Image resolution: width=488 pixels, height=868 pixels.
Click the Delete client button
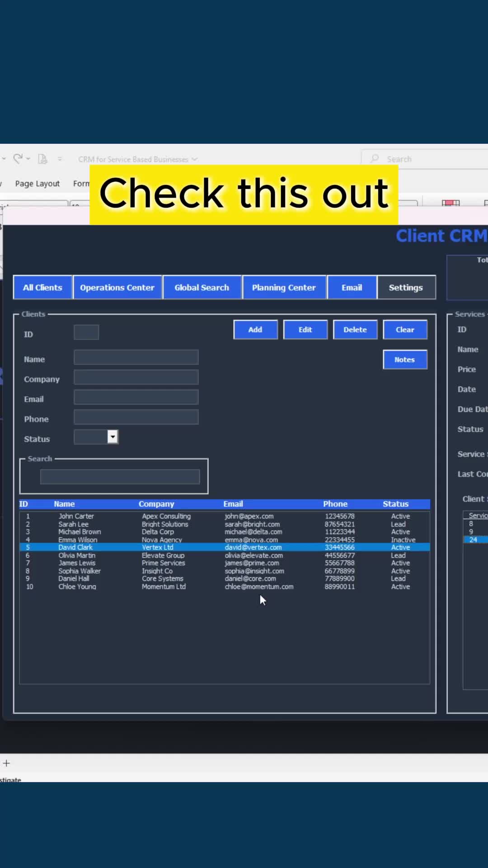[355, 330]
